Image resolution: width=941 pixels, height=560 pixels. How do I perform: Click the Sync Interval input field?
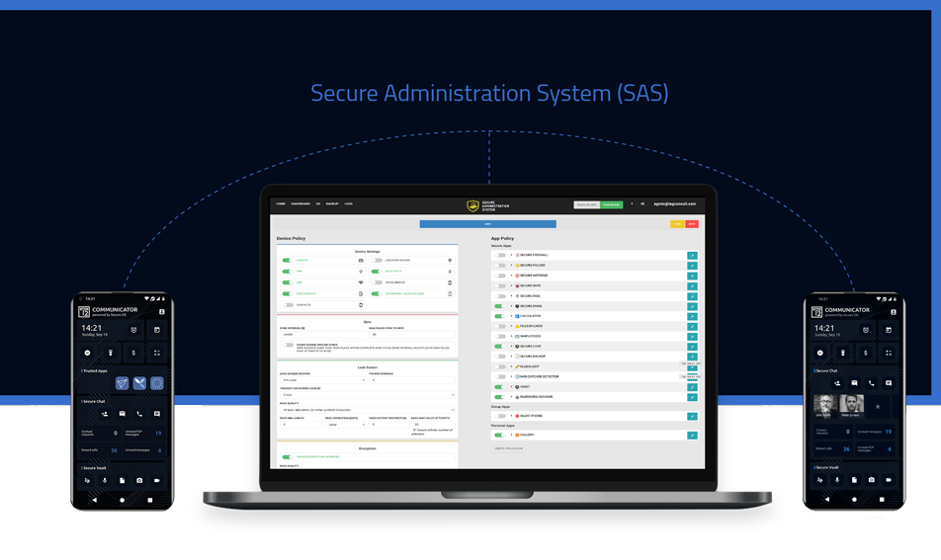pyautogui.click(x=323, y=335)
